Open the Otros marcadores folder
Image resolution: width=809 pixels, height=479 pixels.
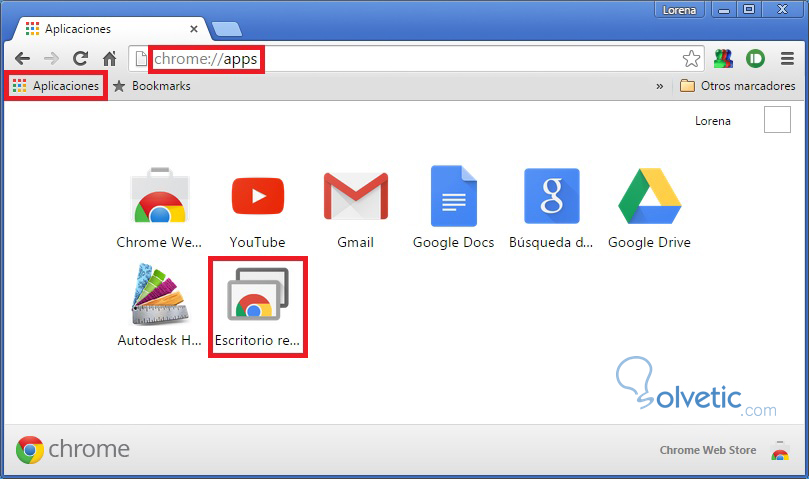coord(738,86)
